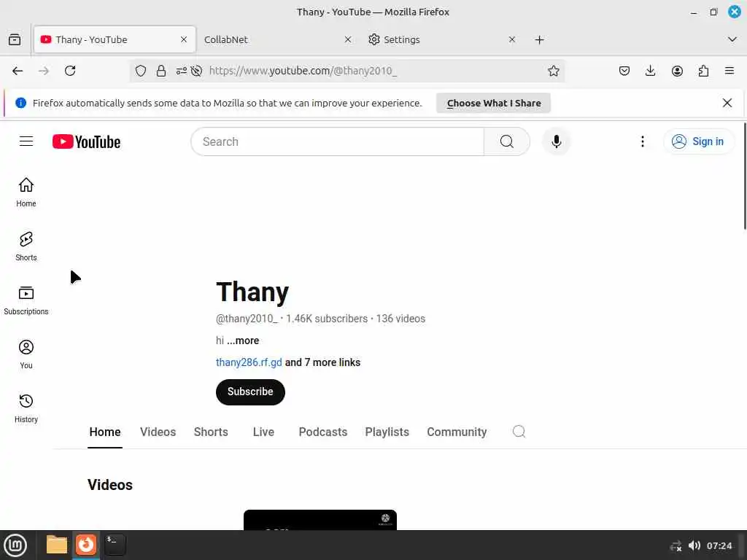Click the page vertical scrollbar
The height and width of the screenshot is (560, 747).
coord(745,176)
